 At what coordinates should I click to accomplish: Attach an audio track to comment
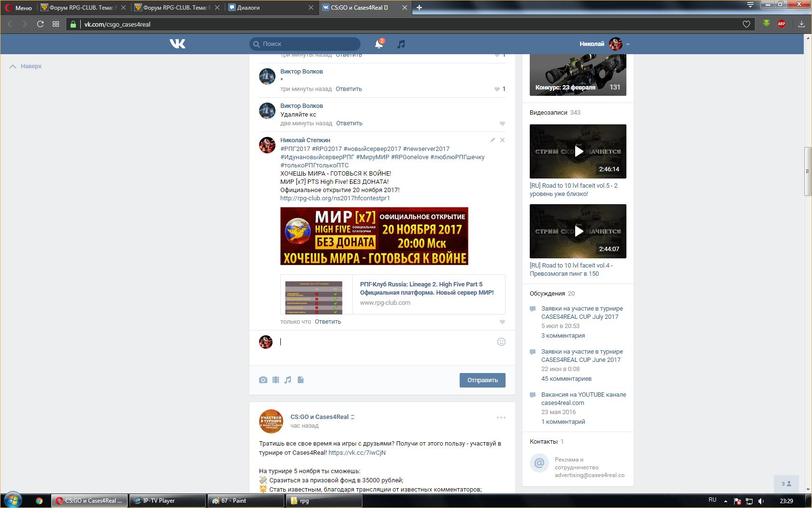288,380
